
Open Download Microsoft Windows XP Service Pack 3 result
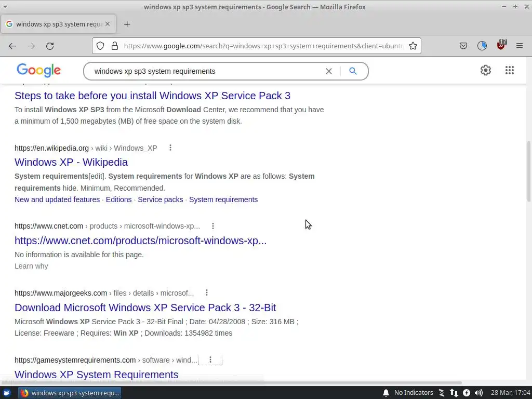145,308
